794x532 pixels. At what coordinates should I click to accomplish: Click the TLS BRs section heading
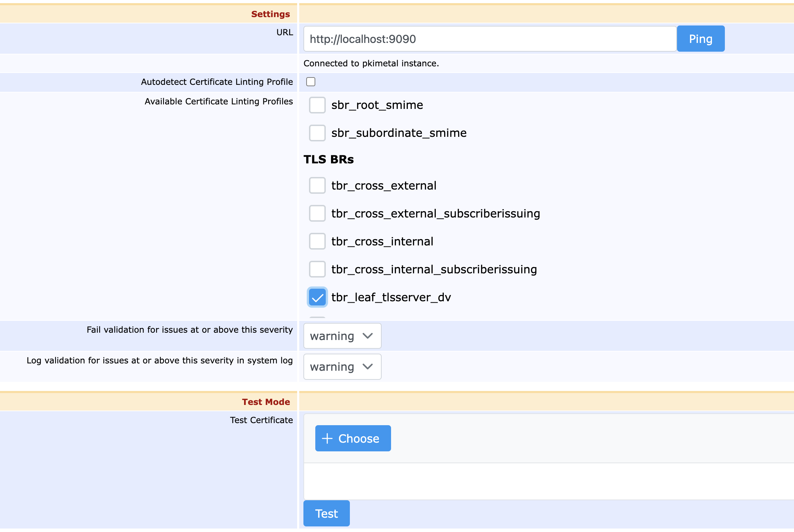329,159
